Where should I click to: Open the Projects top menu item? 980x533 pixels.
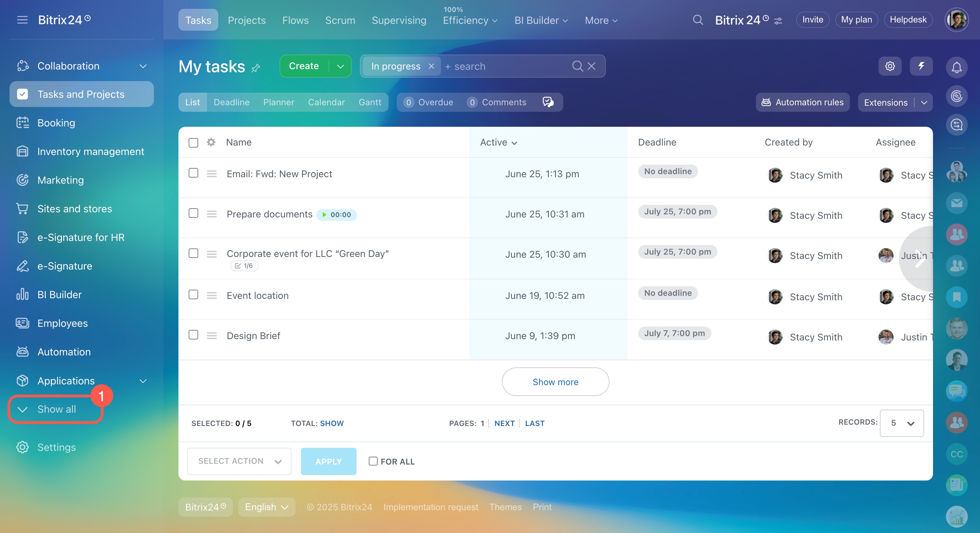point(247,20)
